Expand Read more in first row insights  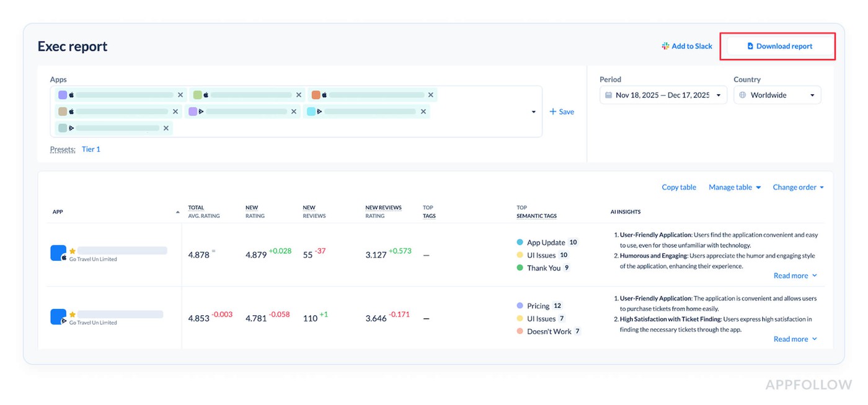point(795,276)
